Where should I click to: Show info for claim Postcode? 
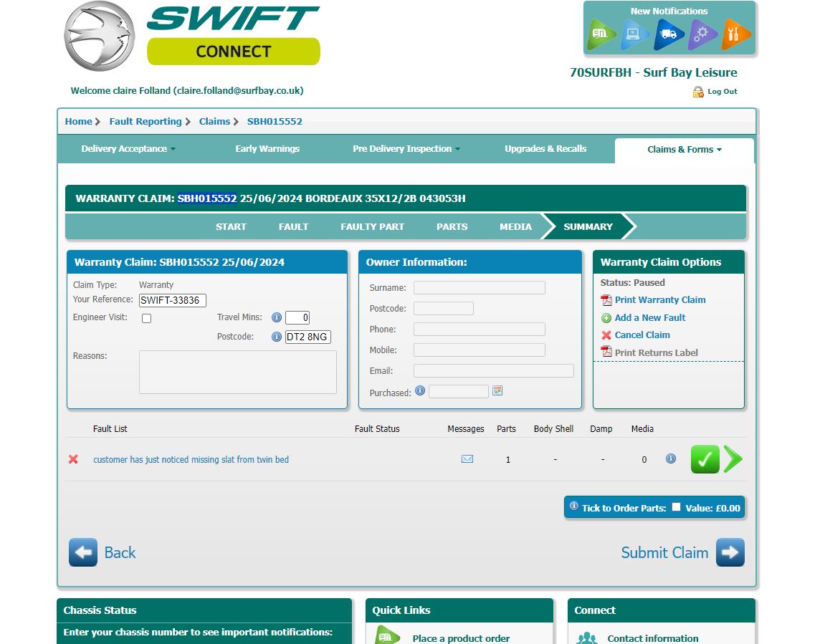click(x=276, y=337)
